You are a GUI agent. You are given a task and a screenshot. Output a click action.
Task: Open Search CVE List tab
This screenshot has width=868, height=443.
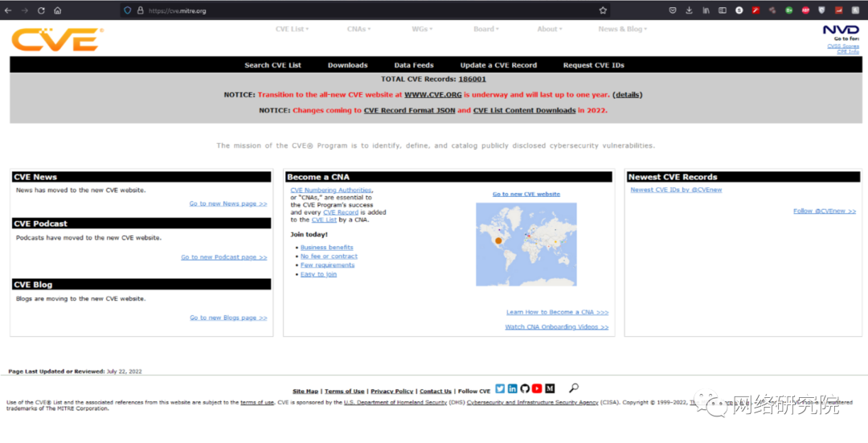tap(273, 65)
